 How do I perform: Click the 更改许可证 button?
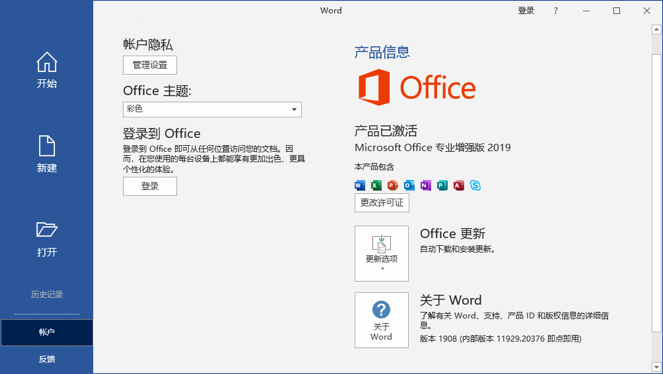pos(382,203)
